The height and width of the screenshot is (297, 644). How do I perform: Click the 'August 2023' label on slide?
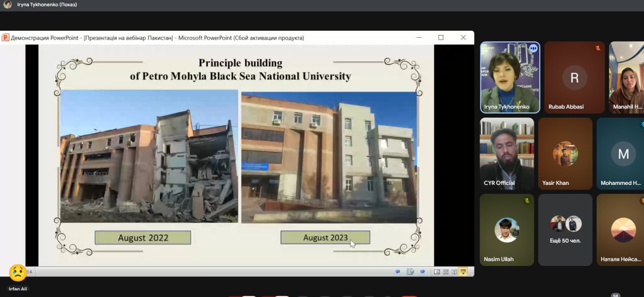[x=325, y=238]
